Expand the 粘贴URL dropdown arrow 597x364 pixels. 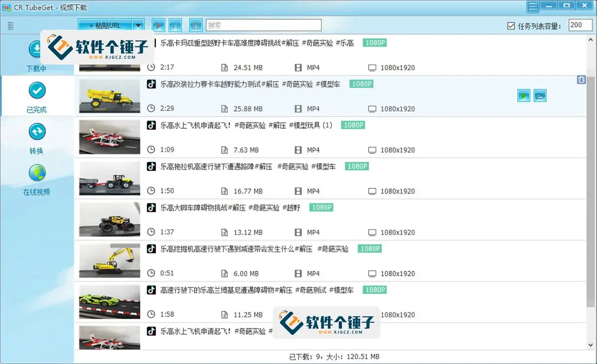pos(138,25)
